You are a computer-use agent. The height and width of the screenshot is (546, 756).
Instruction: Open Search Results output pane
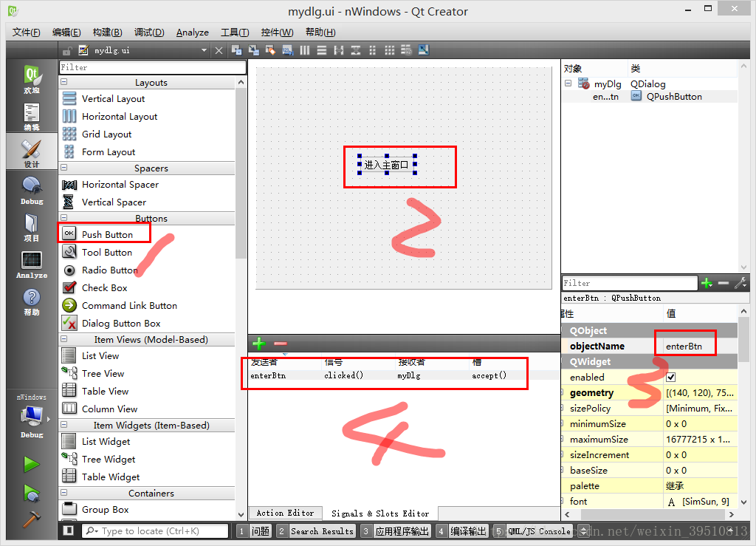[x=316, y=531]
